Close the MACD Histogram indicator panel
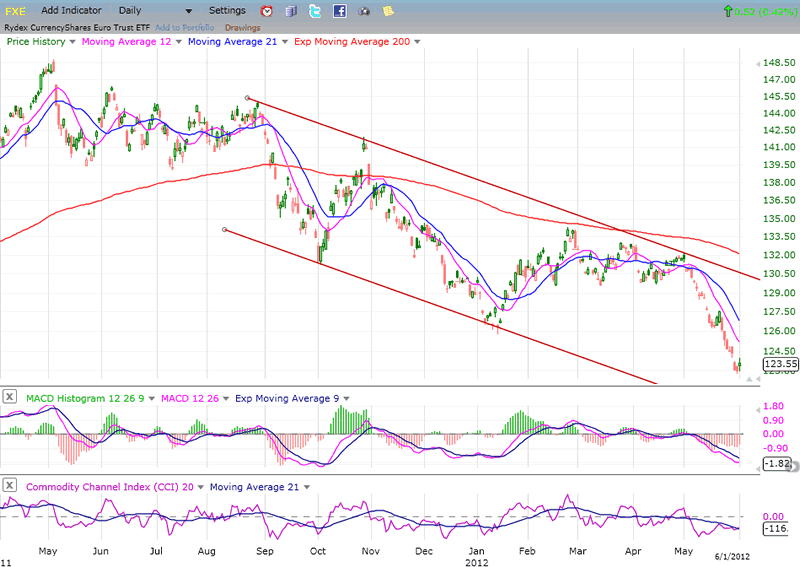The image size is (800, 567). click(x=9, y=398)
